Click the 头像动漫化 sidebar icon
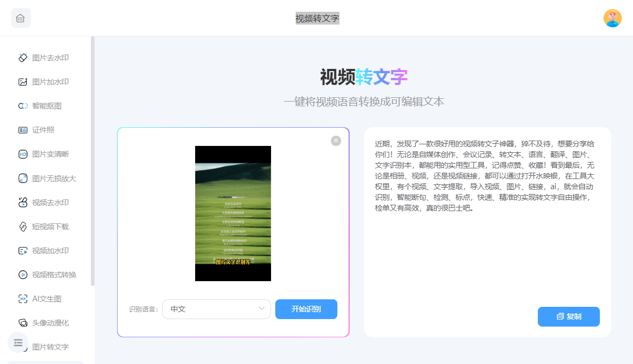The image size is (633, 364). [x=22, y=323]
